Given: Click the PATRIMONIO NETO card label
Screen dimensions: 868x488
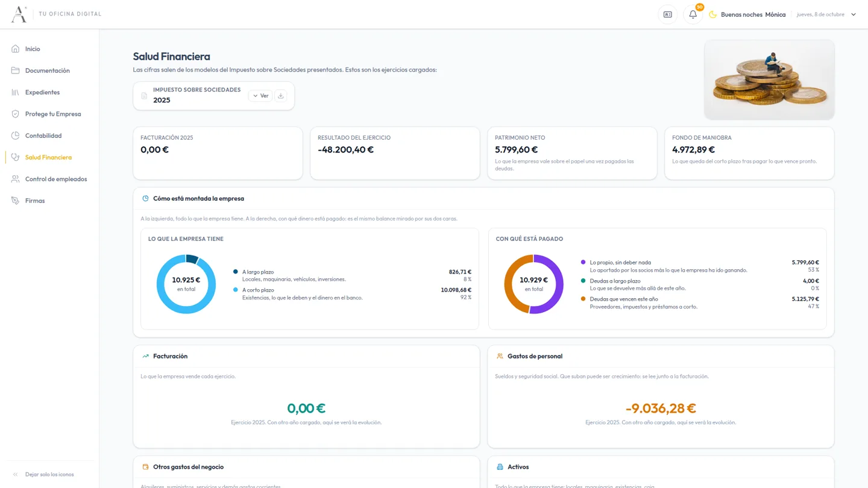Looking at the screenshot, I should coord(521,138).
